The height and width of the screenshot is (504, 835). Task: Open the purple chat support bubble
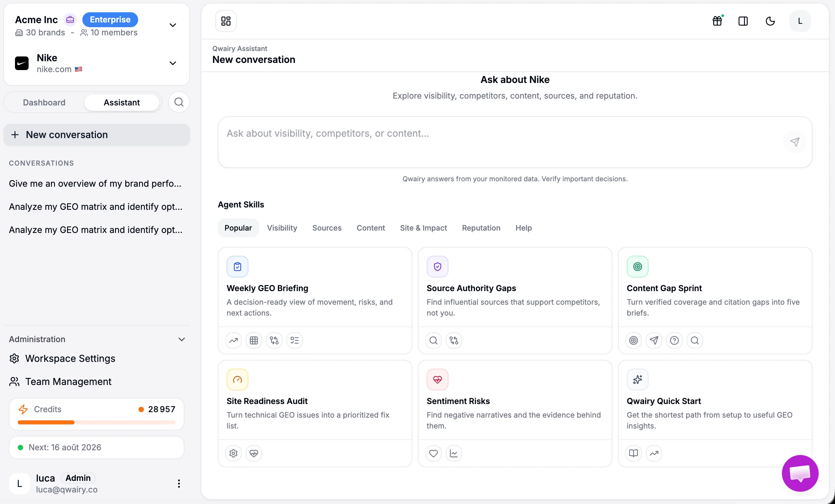pyautogui.click(x=800, y=473)
